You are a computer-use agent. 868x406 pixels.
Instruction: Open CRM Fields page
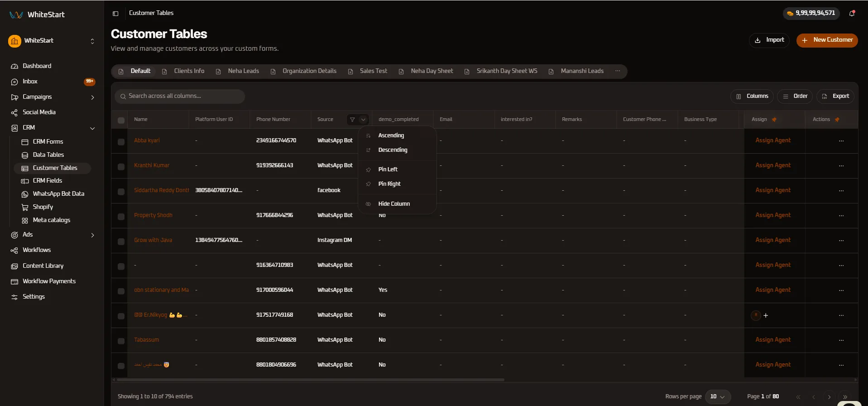point(48,181)
